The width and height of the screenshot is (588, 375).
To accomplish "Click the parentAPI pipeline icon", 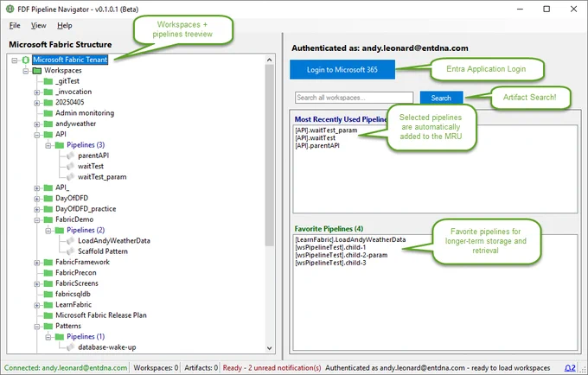I will click(71, 156).
